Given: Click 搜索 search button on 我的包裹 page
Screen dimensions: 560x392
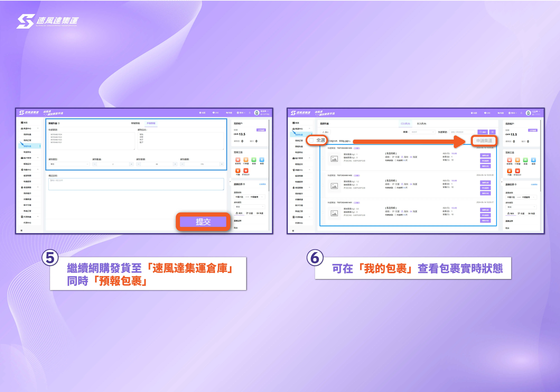Looking at the screenshot, I should (x=482, y=132).
